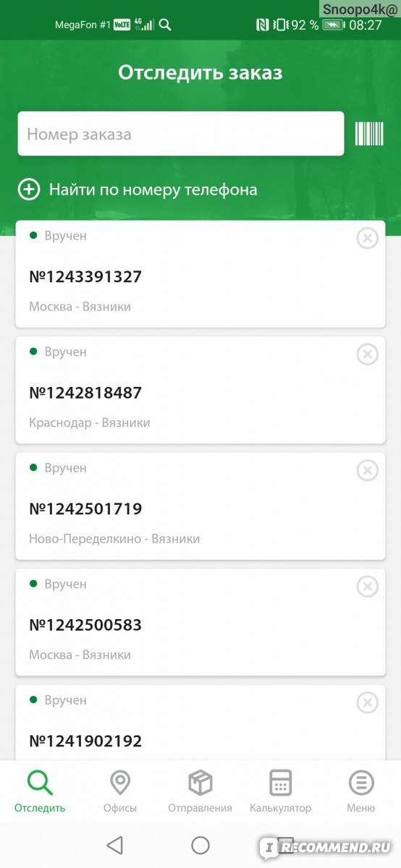Remove order №1242501719 from the list
401x868 pixels.
pos(368,470)
